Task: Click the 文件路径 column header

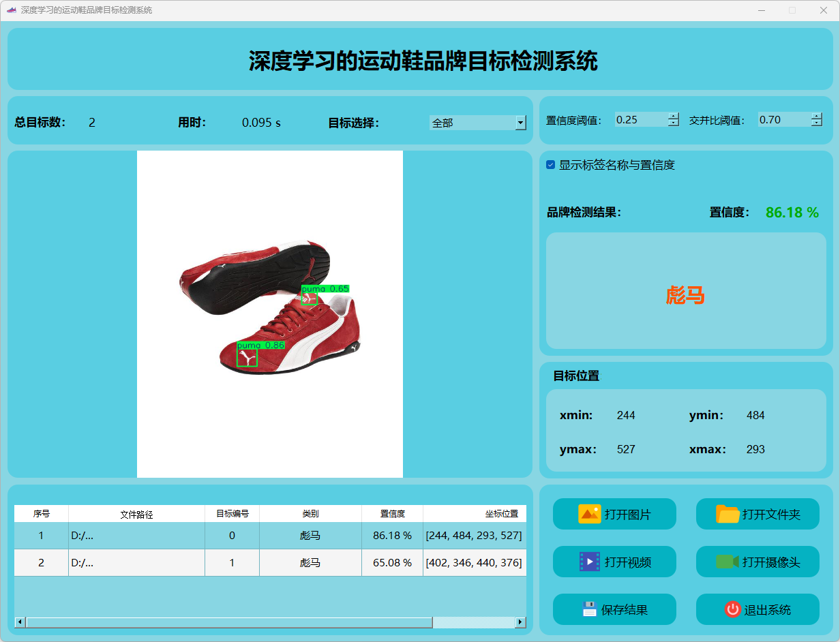Action: coord(136,514)
